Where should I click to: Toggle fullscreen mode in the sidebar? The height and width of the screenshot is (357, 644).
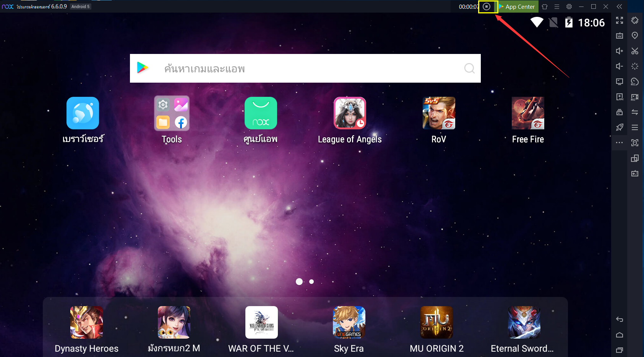pos(620,20)
